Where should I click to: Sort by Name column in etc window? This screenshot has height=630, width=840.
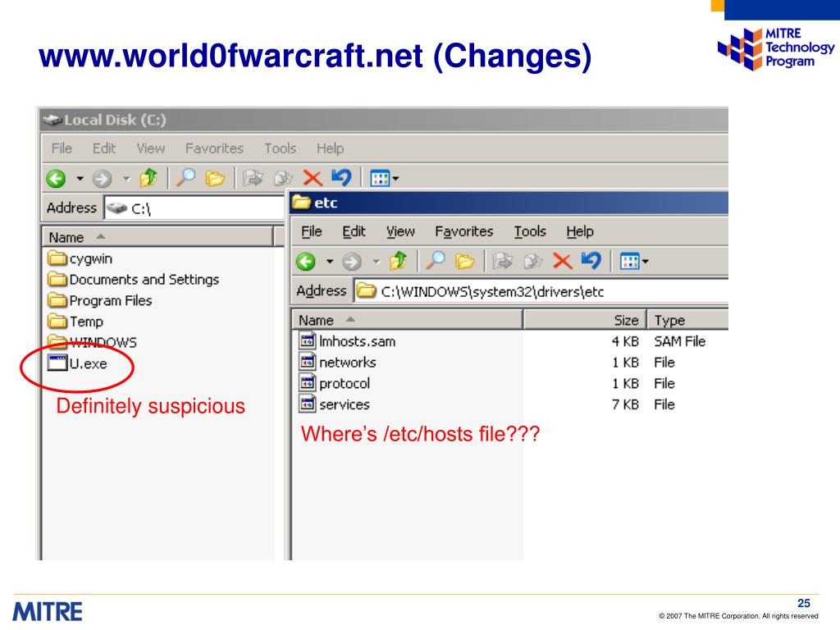pos(407,320)
